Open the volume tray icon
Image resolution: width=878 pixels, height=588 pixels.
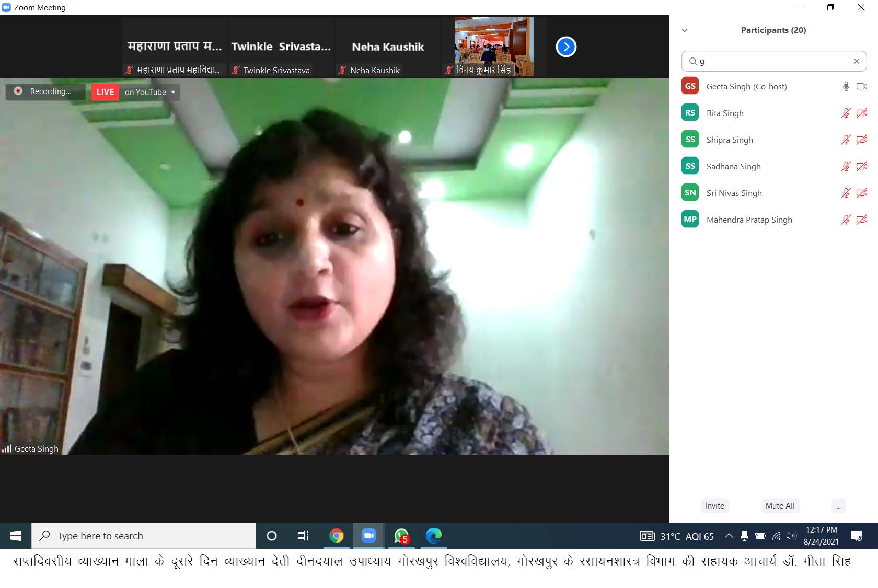[x=791, y=536]
